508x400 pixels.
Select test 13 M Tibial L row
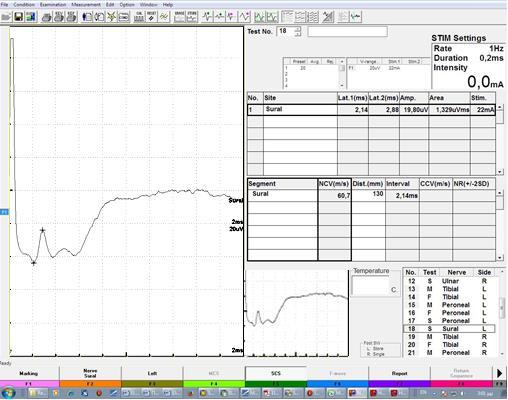[449, 289]
